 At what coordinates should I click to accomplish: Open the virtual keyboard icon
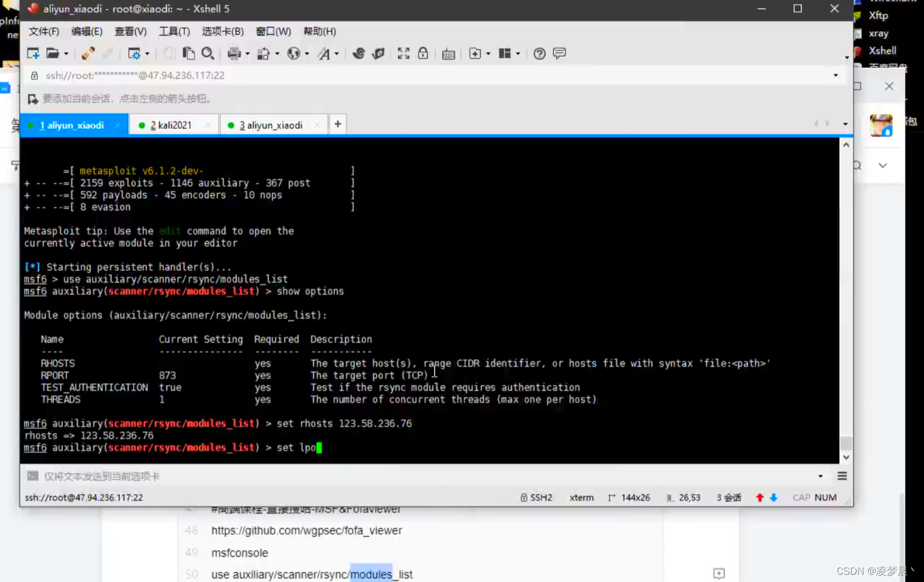tap(449, 54)
